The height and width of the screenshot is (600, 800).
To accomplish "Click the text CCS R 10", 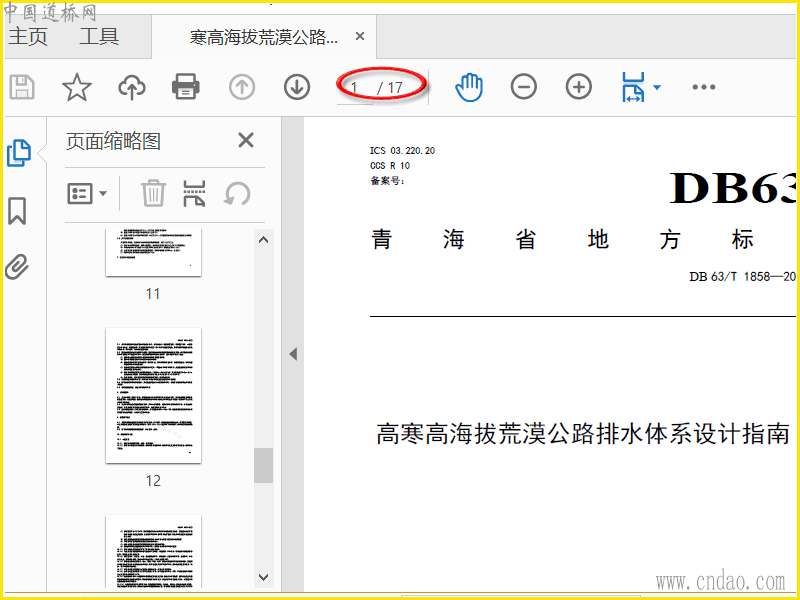I will click(390, 165).
